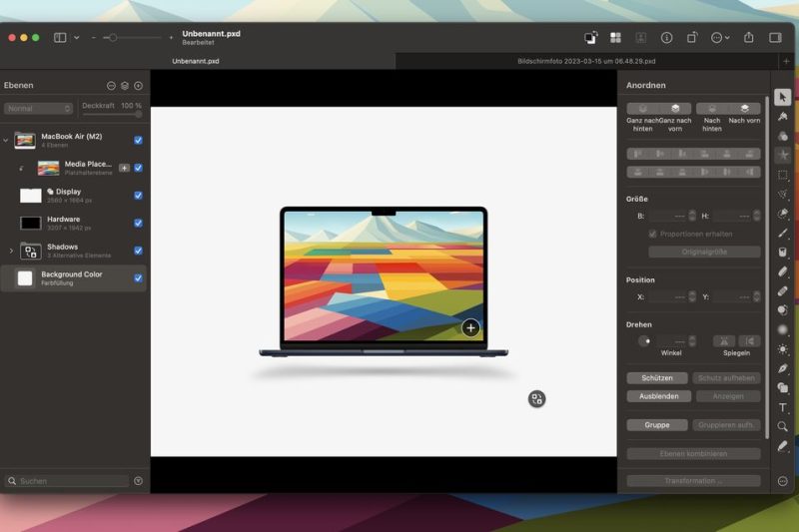Select the Shape tool above the T
Image resolution: width=799 pixels, height=532 pixels.
(783, 388)
